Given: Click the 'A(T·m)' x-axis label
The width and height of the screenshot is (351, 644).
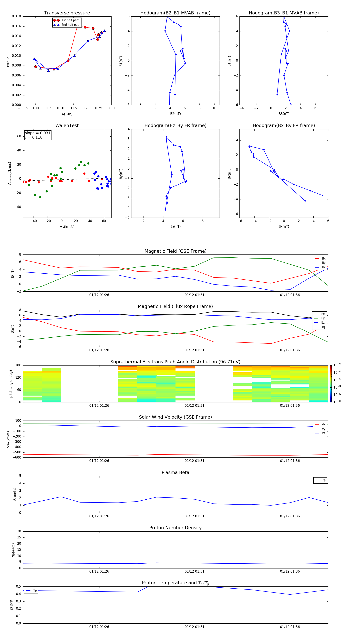Looking at the screenshot, I should [x=67, y=114].
